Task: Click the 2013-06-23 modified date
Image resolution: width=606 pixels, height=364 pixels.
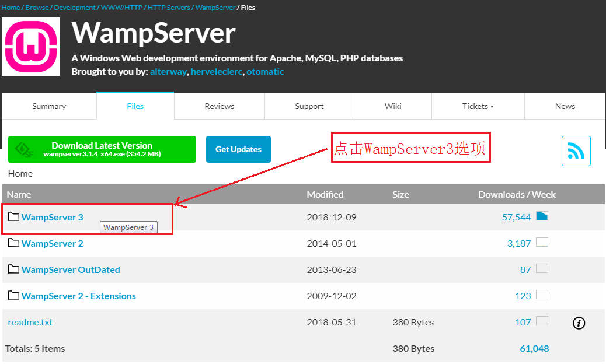Action: (332, 270)
